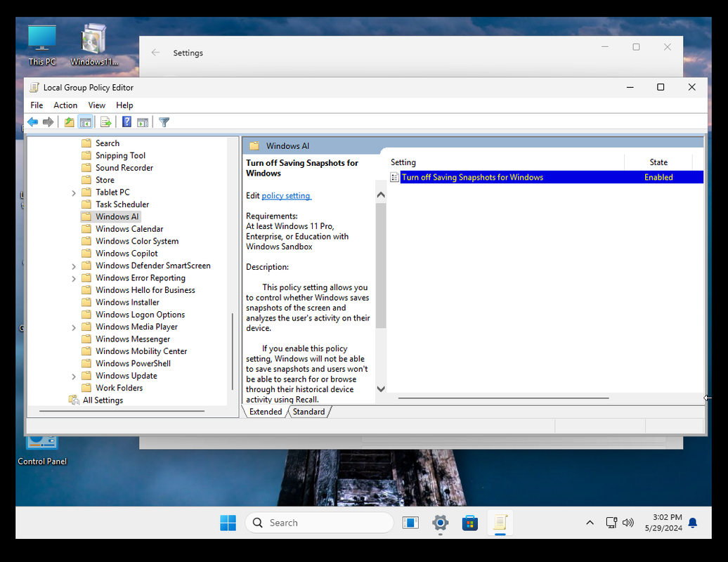Screen dimensions: 728x562
Task: Click the Filter funnel toolbar icon
Action: click(164, 122)
